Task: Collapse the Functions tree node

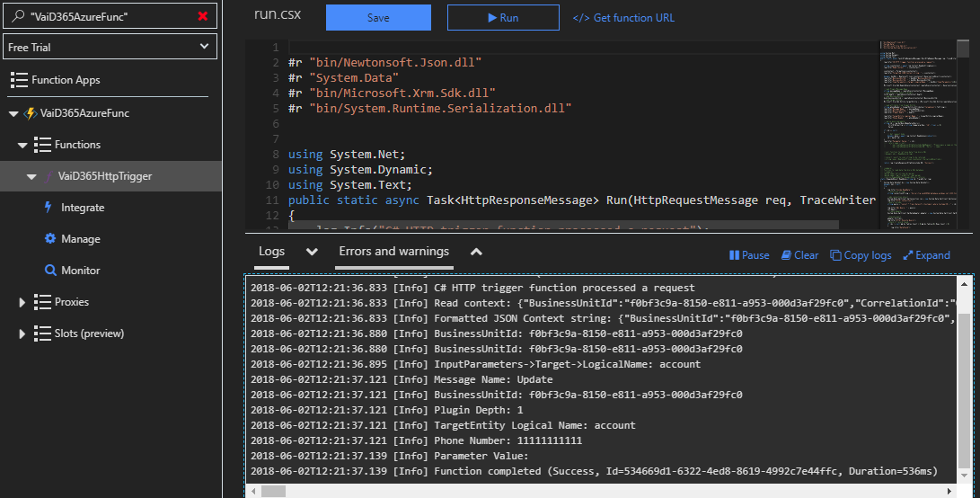Action: tap(22, 145)
